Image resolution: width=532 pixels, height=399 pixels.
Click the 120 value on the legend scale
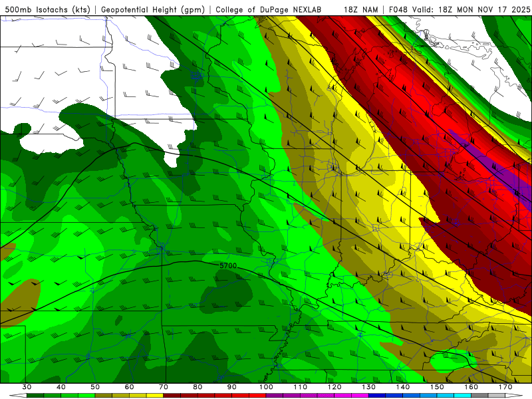334,387
